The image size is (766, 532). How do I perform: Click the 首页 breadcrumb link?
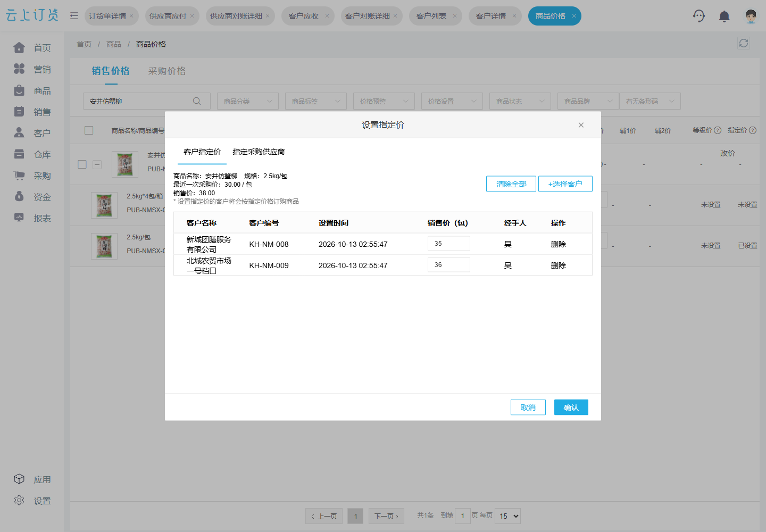pyautogui.click(x=84, y=44)
